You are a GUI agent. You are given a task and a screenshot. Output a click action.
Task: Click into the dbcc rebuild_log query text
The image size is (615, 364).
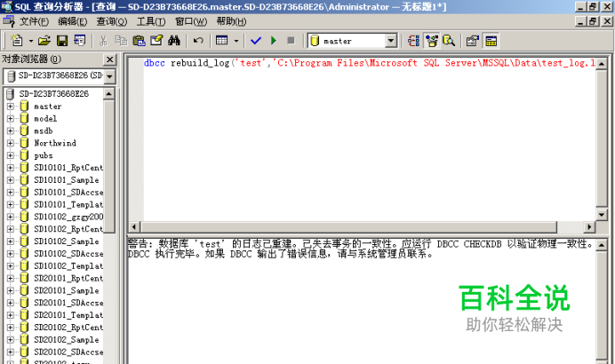tap(370, 63)
